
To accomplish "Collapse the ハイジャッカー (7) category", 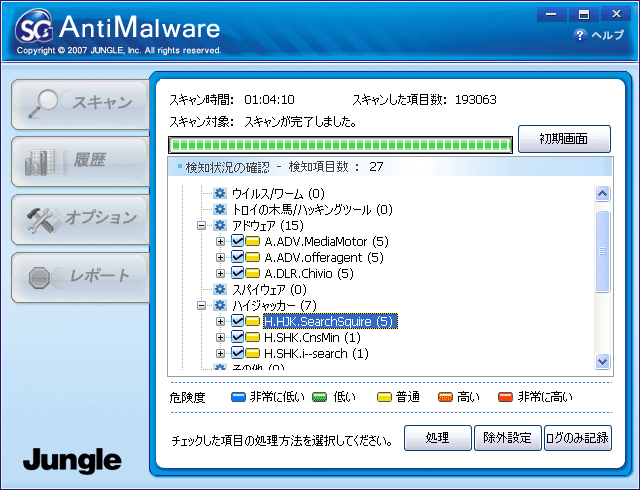I will coord(201,305).
